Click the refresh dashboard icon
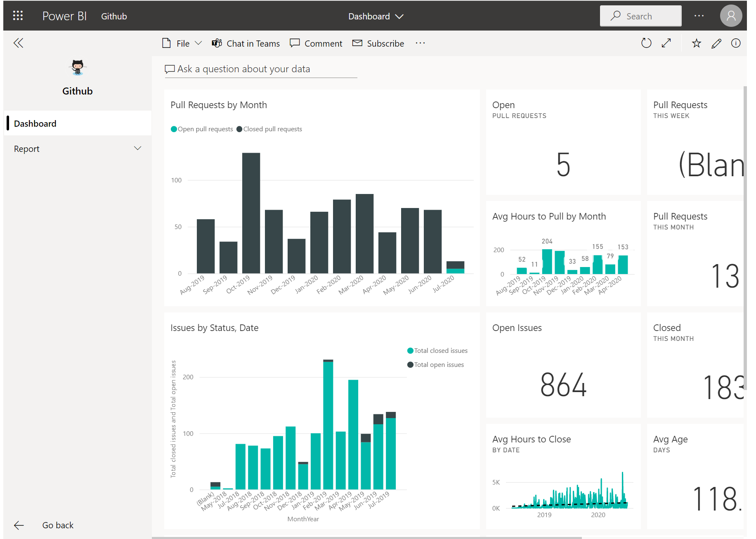 click(646, 43)
